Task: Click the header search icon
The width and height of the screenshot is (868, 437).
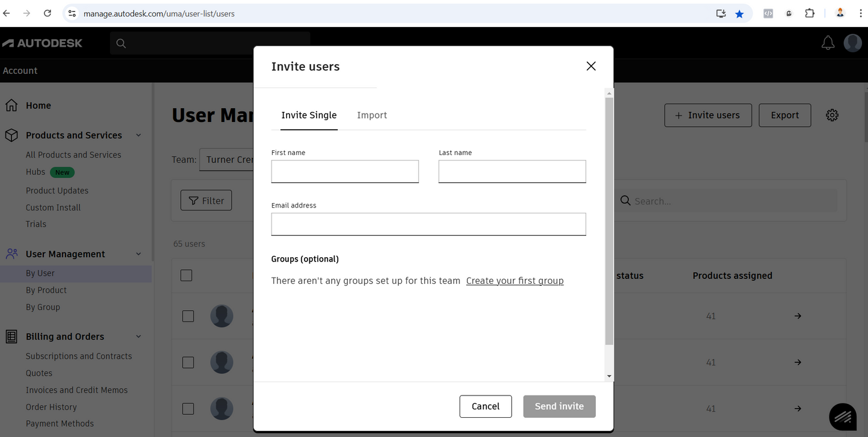Action: click(x=121, y=43)
